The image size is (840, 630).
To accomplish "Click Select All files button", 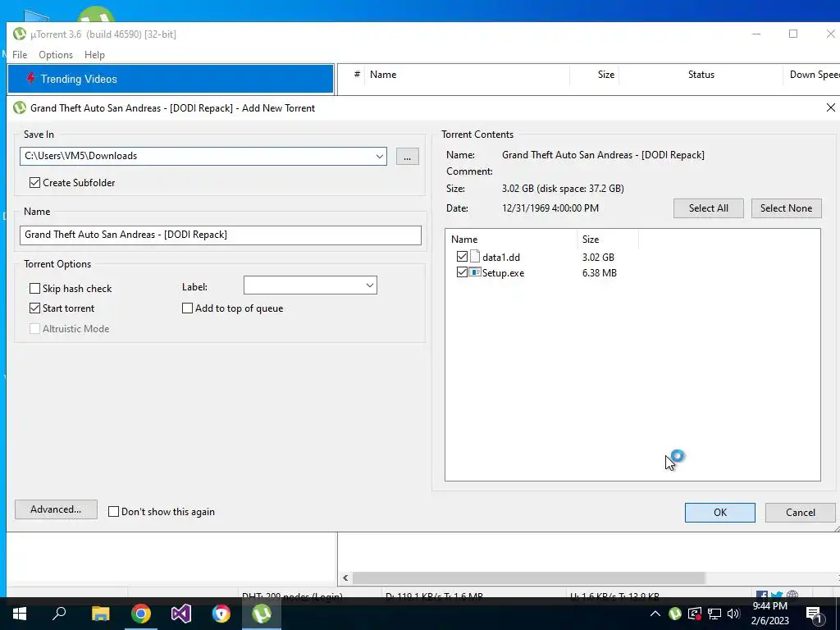I will [708, 208].
